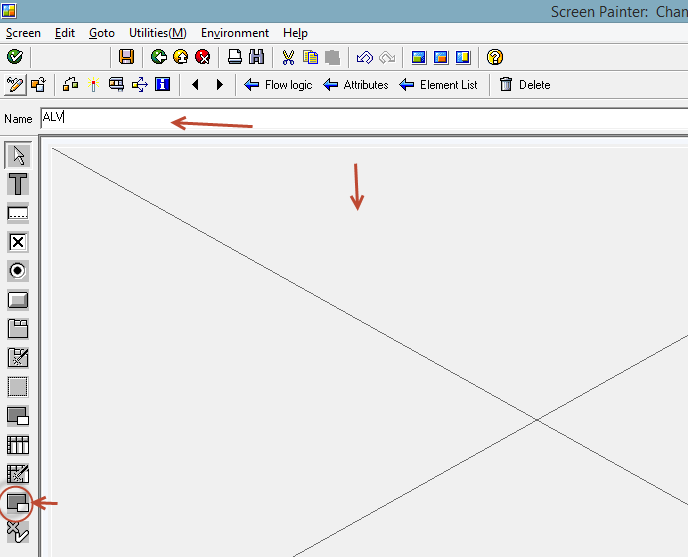This screenshot has height=557, width=688.
Task: Open the Goto menu
Action: [x=101, y=33]
